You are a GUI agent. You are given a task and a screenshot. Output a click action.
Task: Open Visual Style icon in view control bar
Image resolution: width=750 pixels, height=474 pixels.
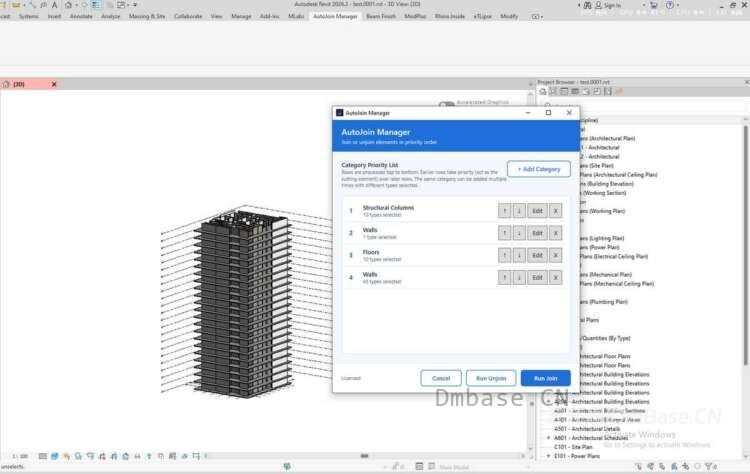pyautogui.click(x=55, y=456)
